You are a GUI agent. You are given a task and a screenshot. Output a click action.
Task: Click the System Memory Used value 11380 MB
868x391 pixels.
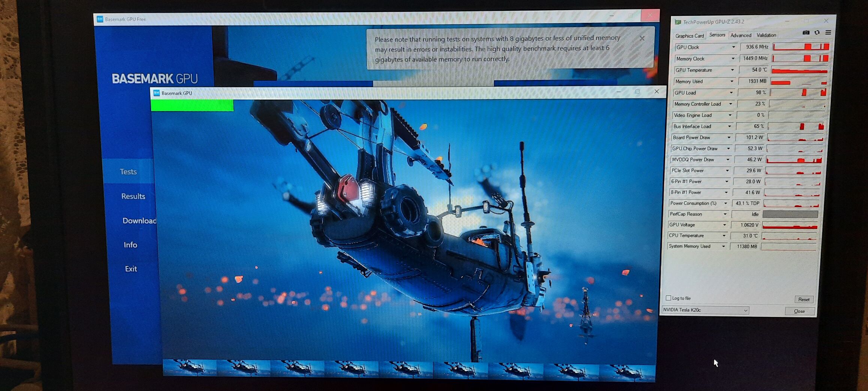click(x=744, y=247)
